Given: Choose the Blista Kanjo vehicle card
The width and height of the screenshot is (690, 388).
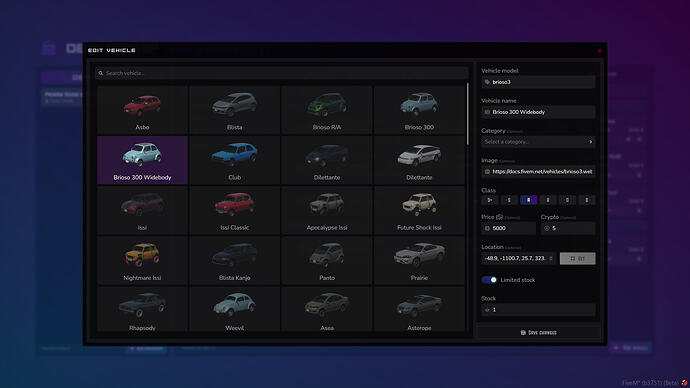Looking at the screenshot, I should tap(235, 260).
